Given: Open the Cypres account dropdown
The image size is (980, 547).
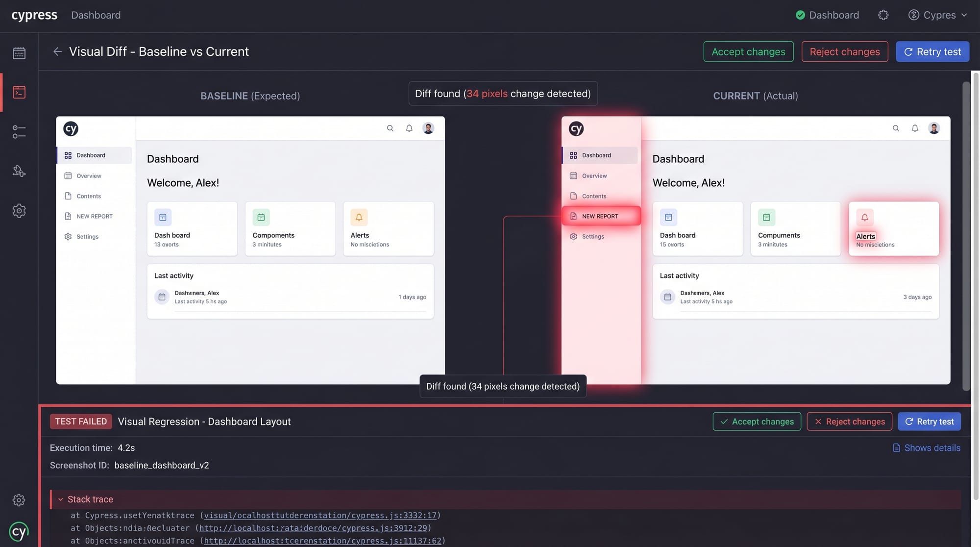Looking at the screenshot, I should click(937, 15).
